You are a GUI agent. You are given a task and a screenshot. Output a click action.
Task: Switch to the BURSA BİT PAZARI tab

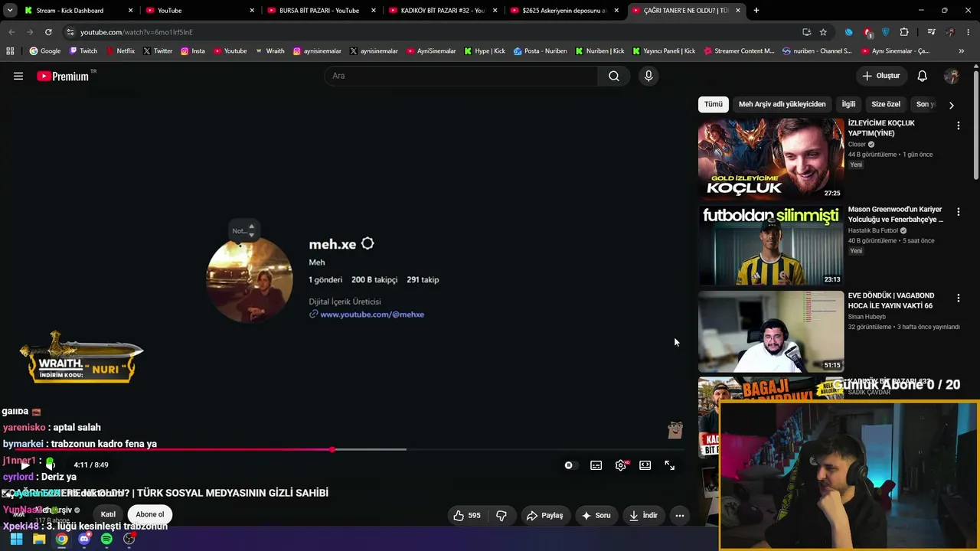pyautogui.click(x=322, y=11)
